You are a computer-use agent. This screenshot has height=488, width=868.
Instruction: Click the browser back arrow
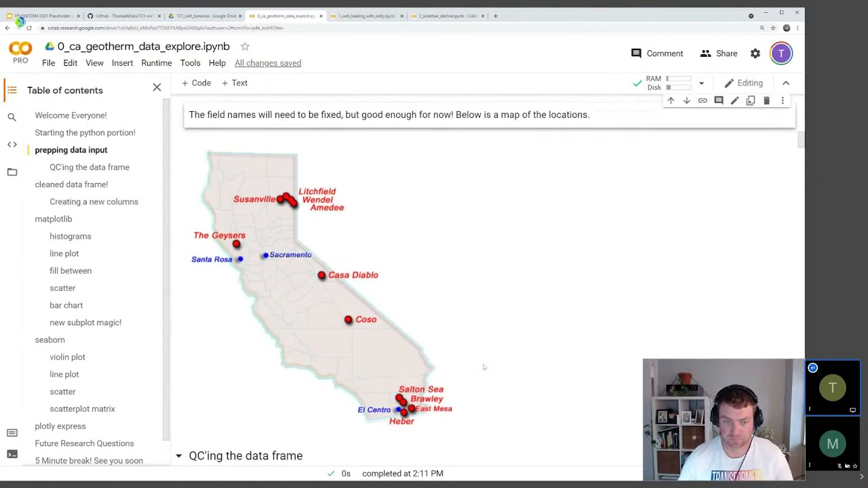click(x=7, y=28)
